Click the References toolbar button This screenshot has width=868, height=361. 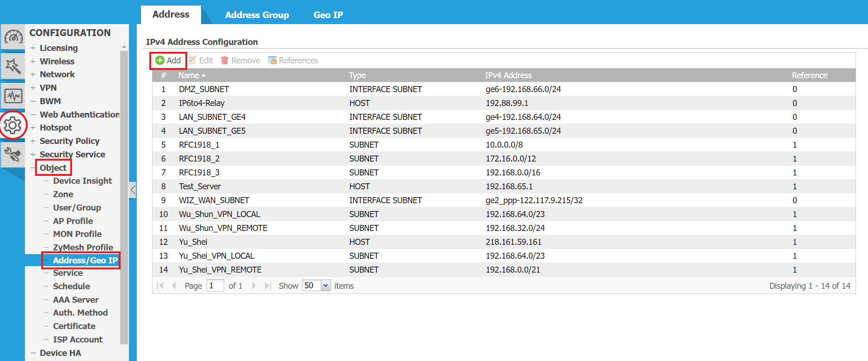(293, 61)
